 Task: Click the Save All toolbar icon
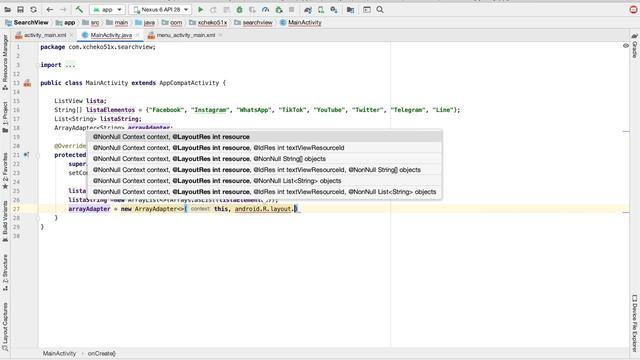pos(20,9)
